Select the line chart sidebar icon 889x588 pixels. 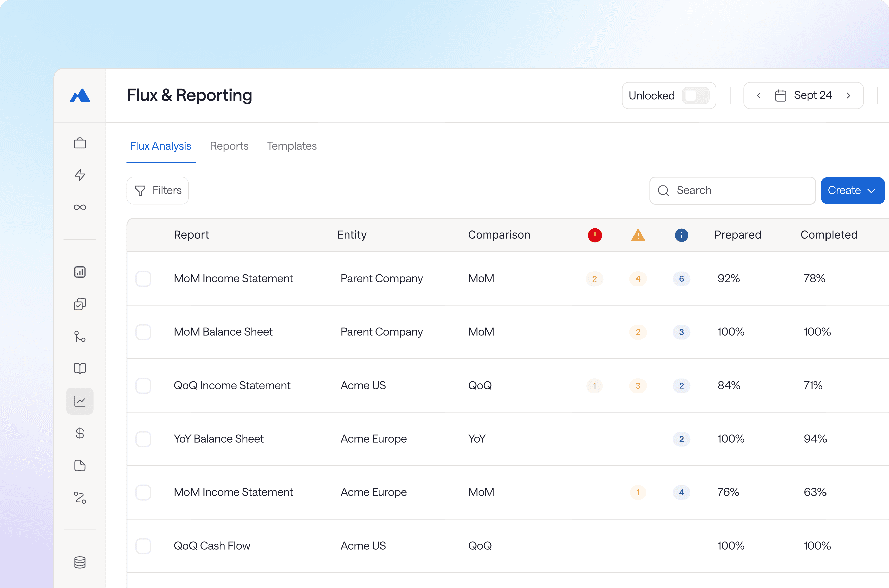[80, 401]
